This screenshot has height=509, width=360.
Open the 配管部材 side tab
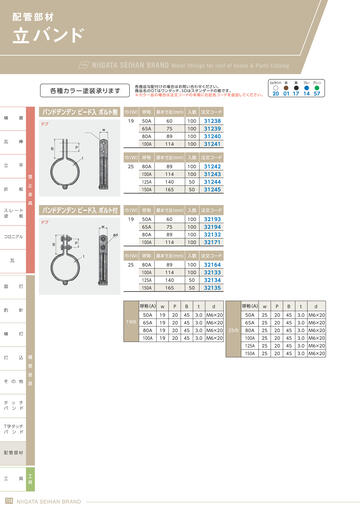[x=13, y=453]
